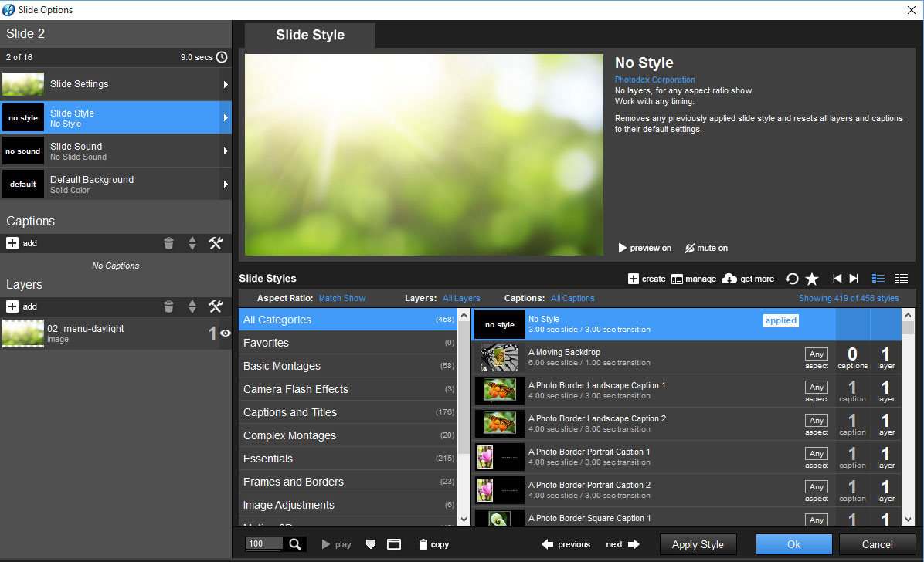Select A Photo Border Landscape Caption 1

tap(688, 391)
